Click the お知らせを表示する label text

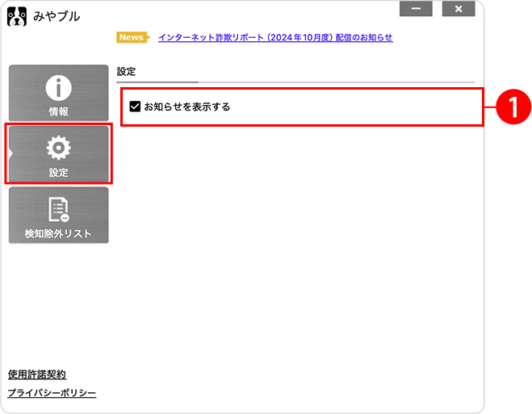[186, 107]
